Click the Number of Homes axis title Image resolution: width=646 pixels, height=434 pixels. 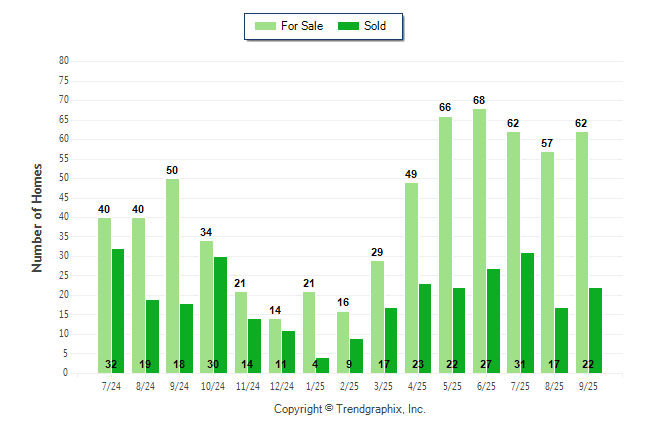tap(37, 217)
